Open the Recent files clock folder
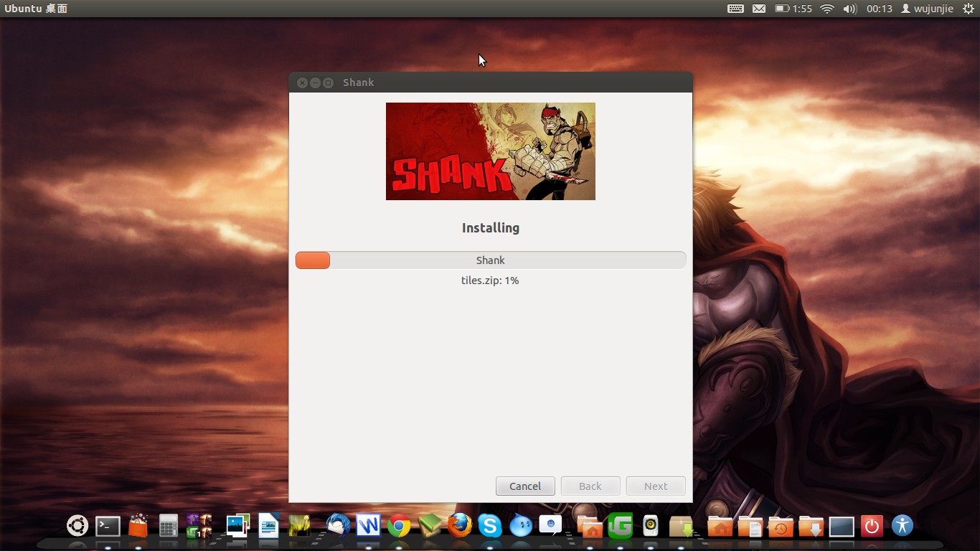Screen dimensions: 980x551 click(x=781, y=526)
